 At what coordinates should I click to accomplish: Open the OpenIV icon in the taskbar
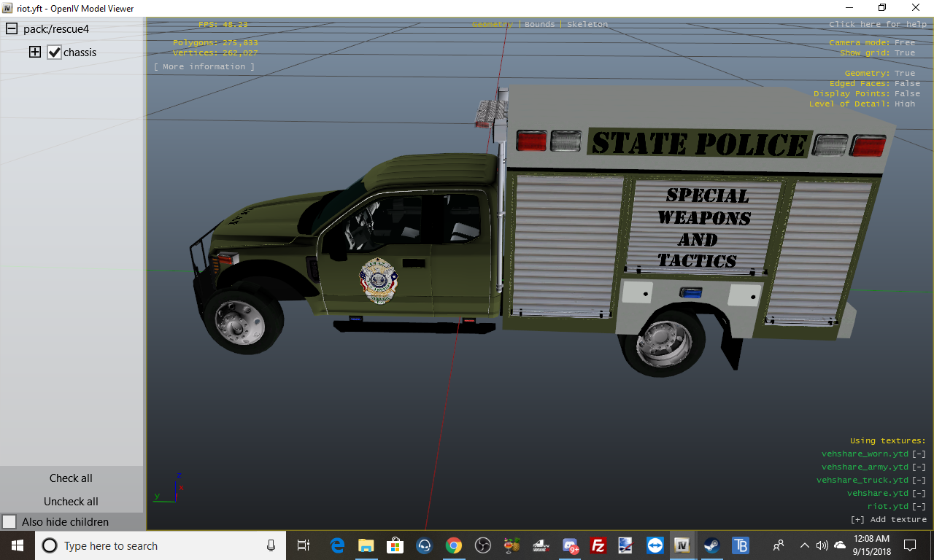[x=682, y=545]
